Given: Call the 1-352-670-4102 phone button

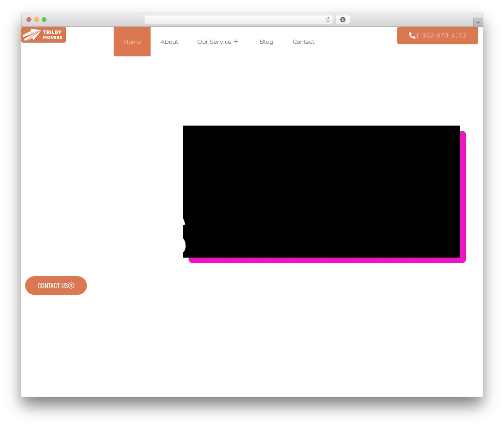Looking at the screenshot, I should 437,35.
